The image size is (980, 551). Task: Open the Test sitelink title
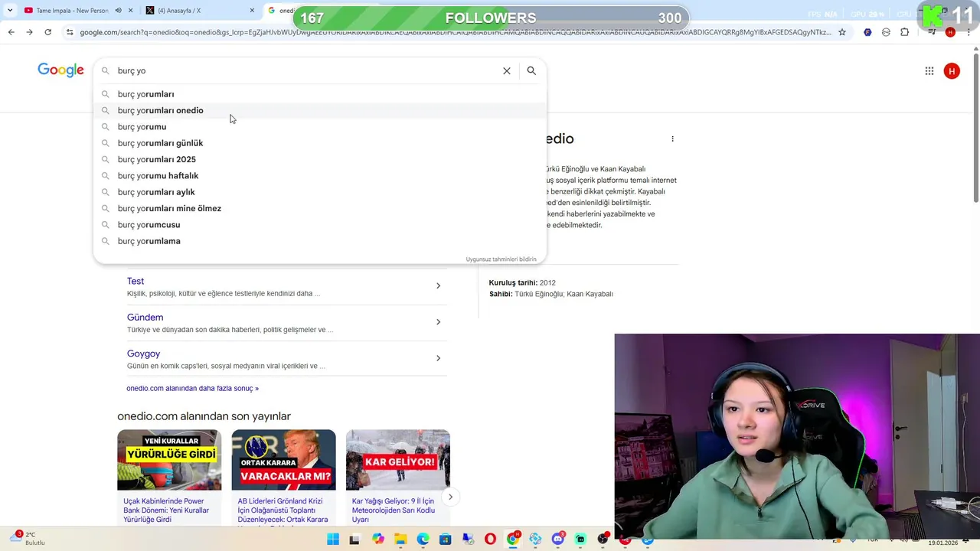pyautogui.click(x=136, y=281)
